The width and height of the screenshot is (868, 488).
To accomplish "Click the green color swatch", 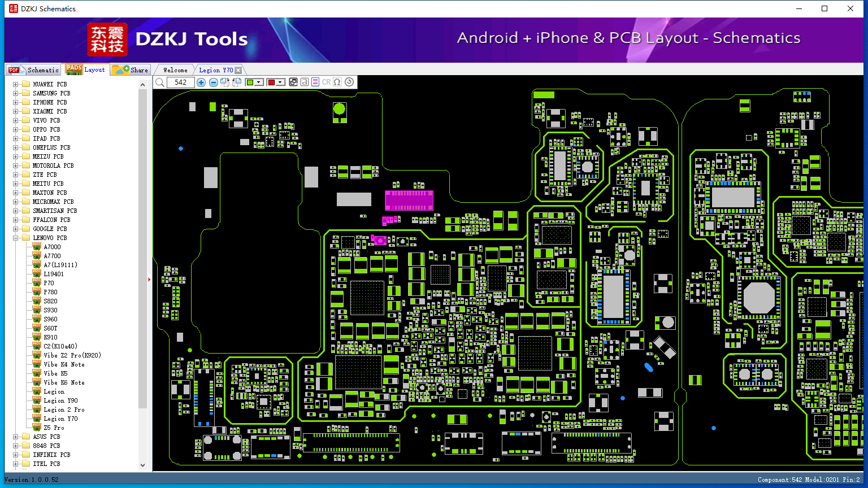I will (x=250, y=82).
